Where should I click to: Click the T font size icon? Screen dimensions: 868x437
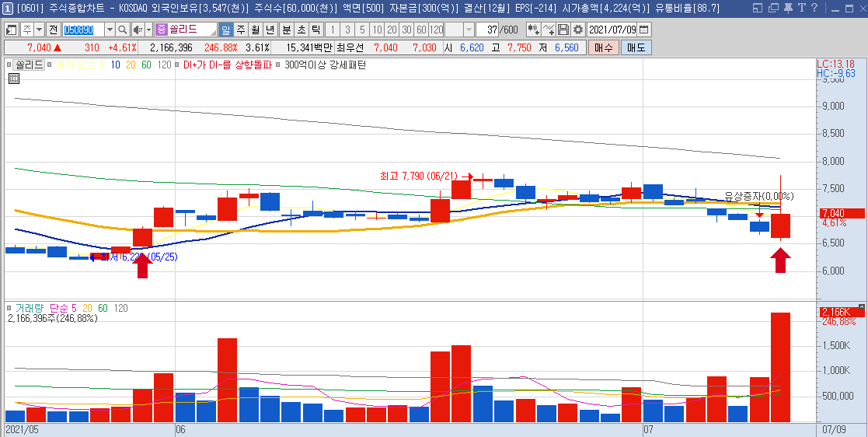[x=802, y=8]
